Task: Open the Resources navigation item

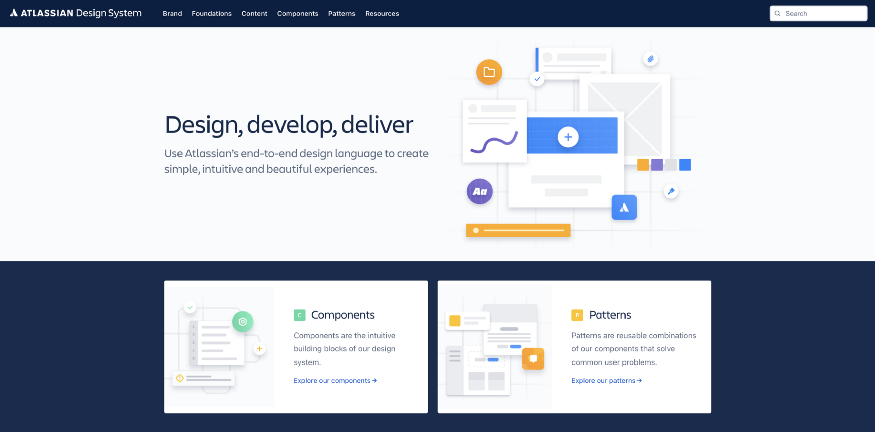Action: [382, 14]
